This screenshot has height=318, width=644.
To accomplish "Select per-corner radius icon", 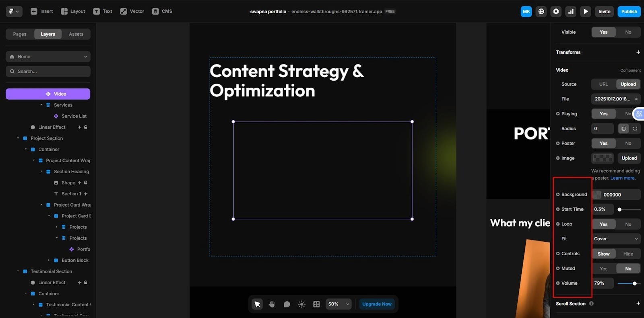I will pos(635,129).
